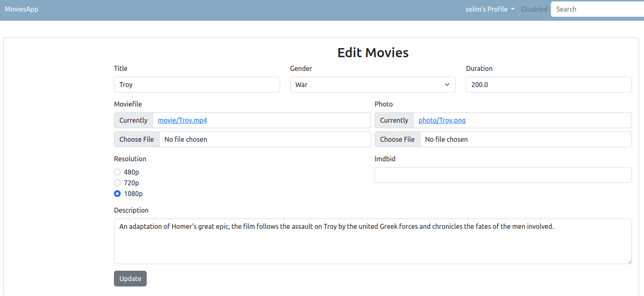644x296 pixels.
Task: Click the Disabled nav item
Action: (534, 9)
